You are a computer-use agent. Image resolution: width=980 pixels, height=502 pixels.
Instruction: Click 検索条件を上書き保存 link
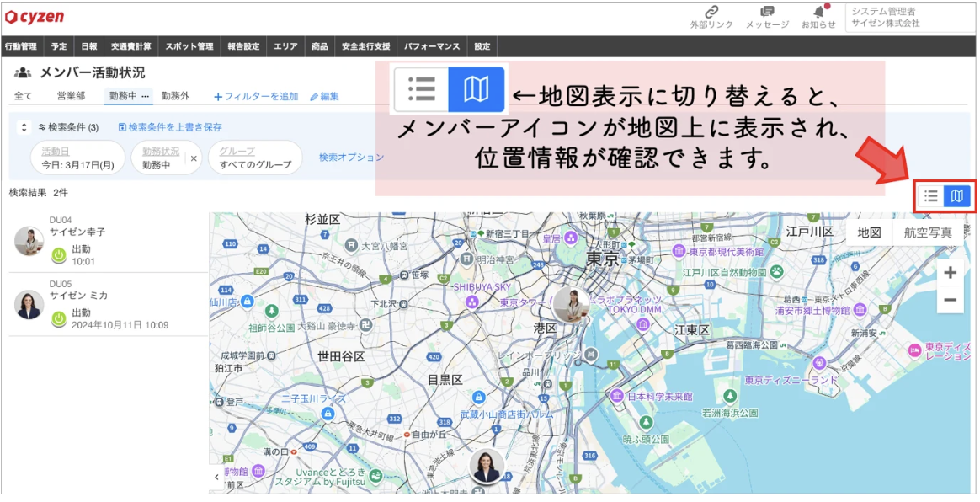(x=170, y=127)
